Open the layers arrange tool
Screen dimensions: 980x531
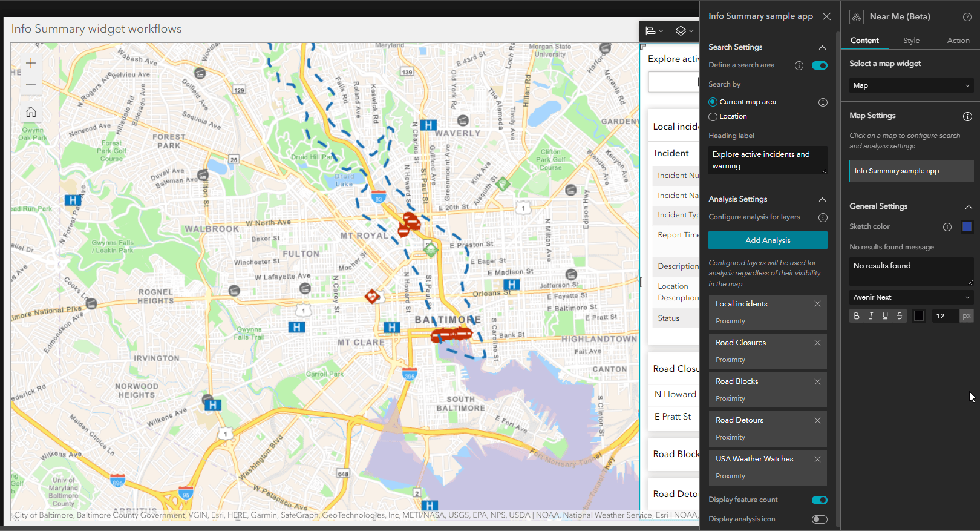click(684, 31)
